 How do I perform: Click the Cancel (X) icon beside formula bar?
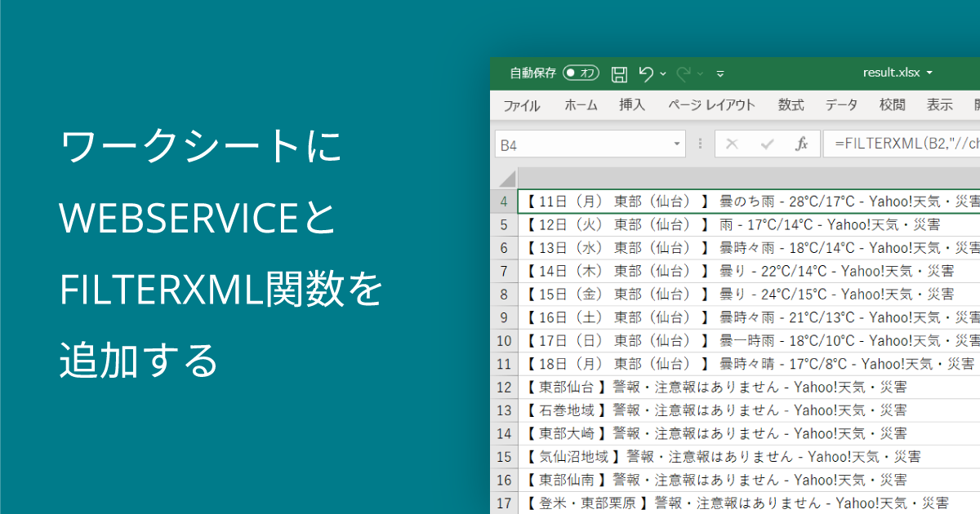(732, 143)
